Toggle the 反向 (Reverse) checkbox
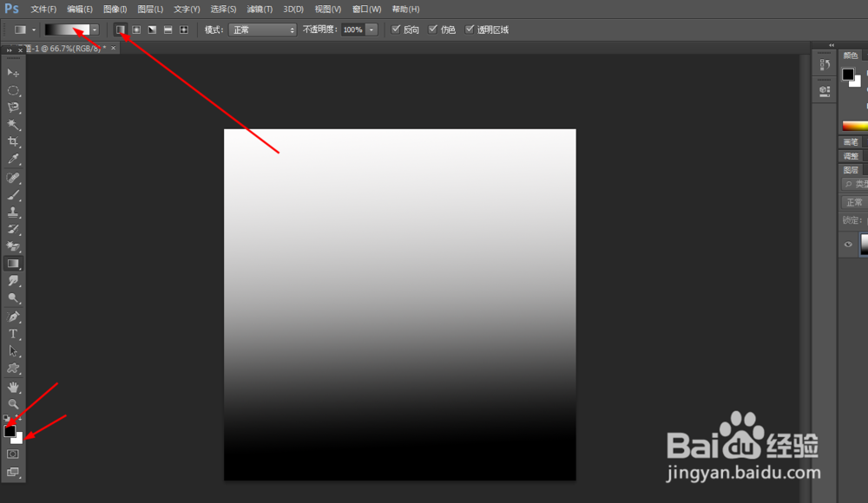Screen dimensions: 868x503 395,29
